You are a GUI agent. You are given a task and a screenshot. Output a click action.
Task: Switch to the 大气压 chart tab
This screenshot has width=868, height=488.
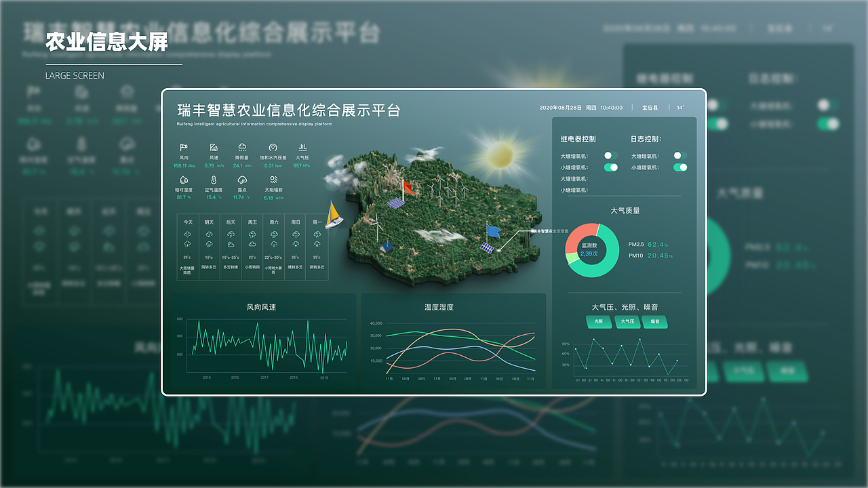pos(627,322)
